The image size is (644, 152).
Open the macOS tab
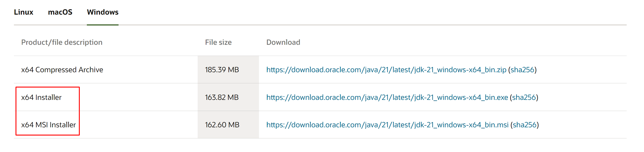(60, 12)
